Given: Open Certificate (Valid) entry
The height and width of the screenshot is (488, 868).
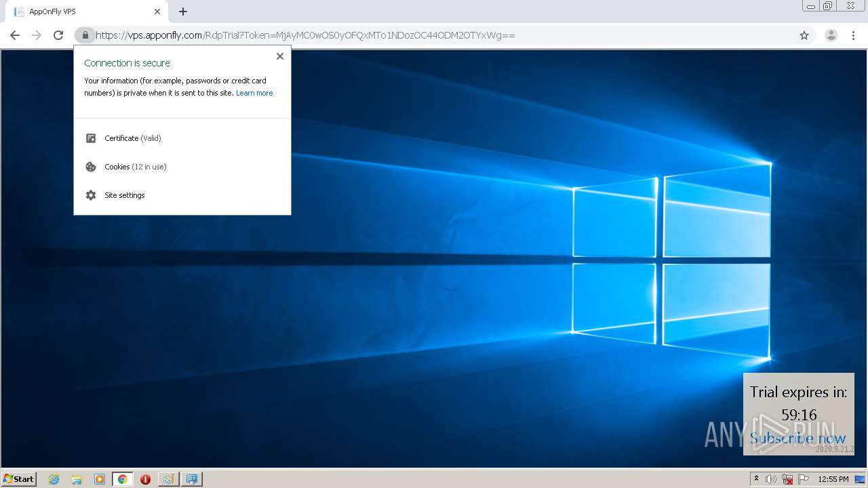Looking at the screenshot, I should [x=182, y=138].
